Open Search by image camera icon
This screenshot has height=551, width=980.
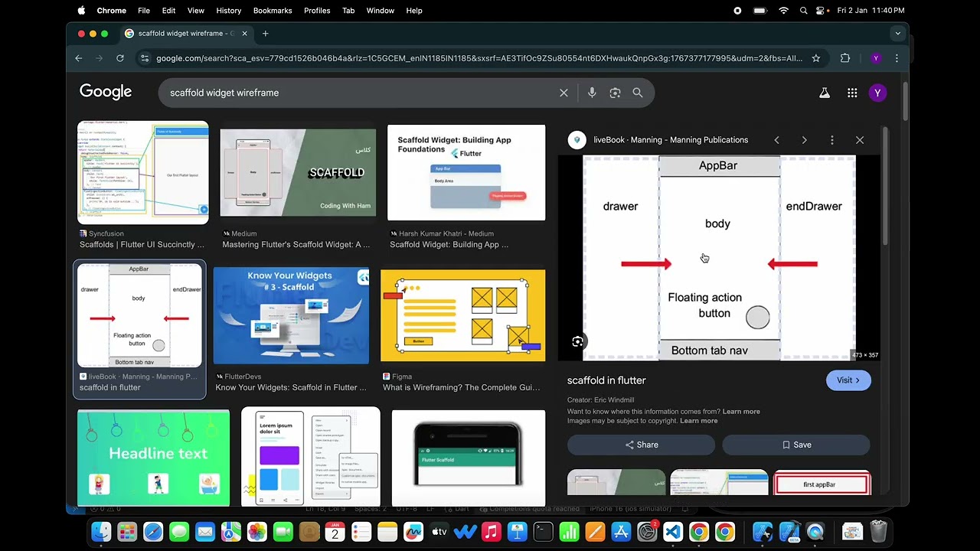pos(615,93)
